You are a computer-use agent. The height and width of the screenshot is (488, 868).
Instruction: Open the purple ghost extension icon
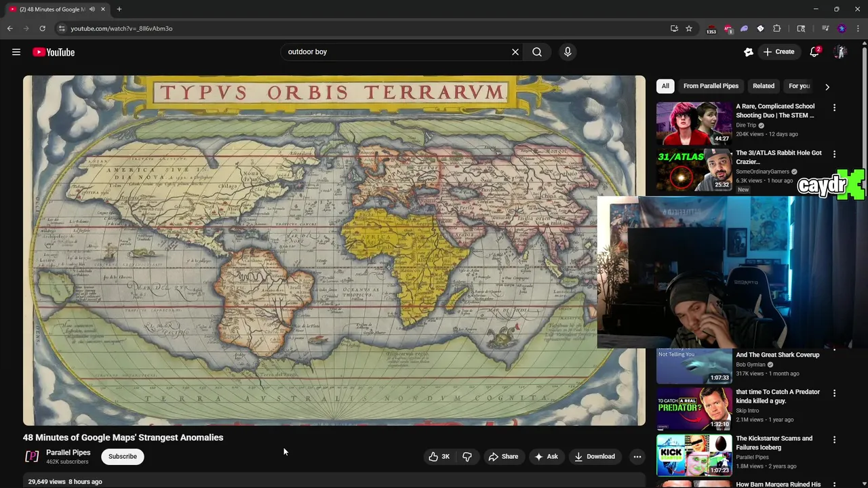point(744,28)
